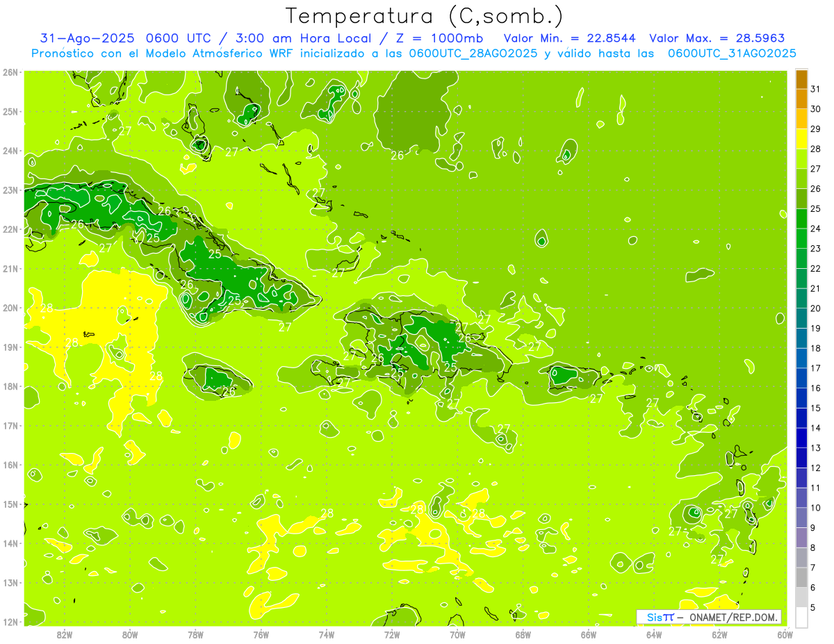
Task: Click the latitude axis label "15N"
Action: (x=10, y=504)
